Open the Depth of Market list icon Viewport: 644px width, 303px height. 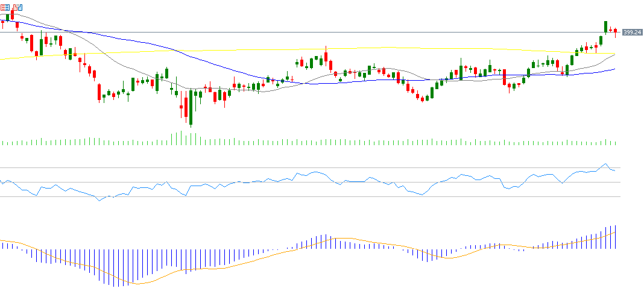(x=5, y=8)
